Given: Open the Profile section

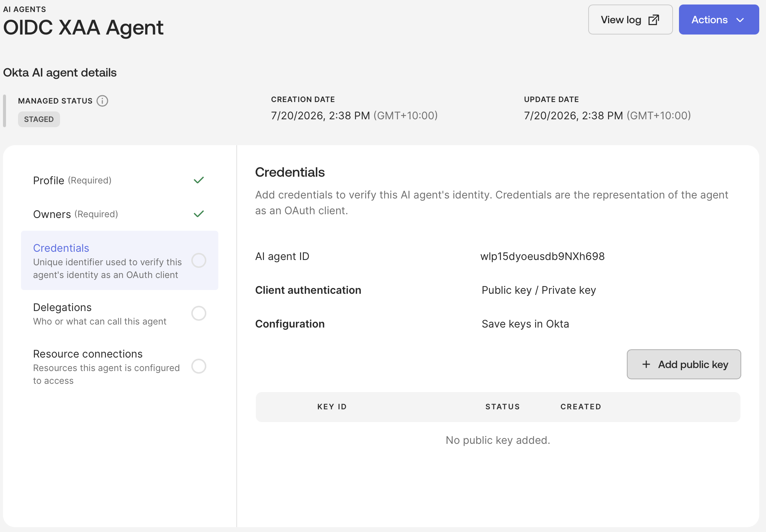Looking at the screenshot, I should click(120, 180).
